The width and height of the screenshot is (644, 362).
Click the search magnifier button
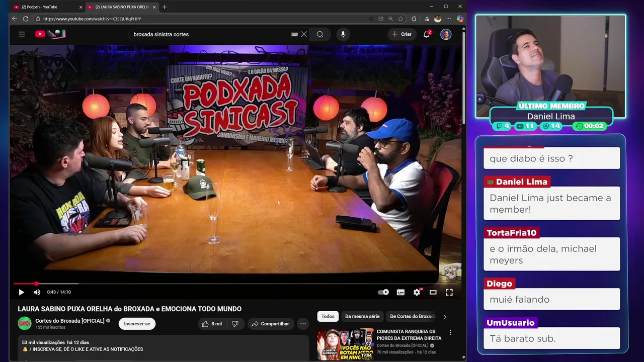coord(320,34)
